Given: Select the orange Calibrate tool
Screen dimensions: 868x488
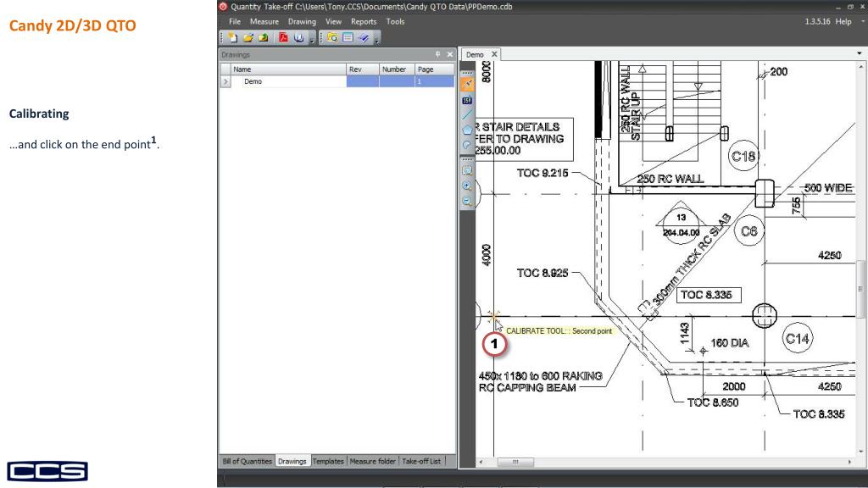Looking at the screenshot, I should pos(467,84).
